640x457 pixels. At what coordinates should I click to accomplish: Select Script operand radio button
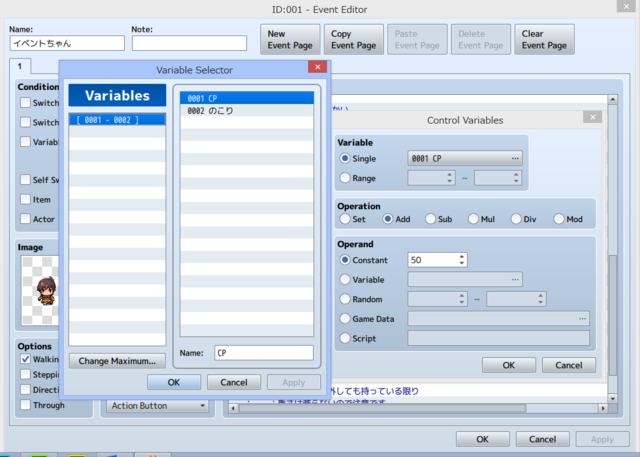(x=345, y=338)
